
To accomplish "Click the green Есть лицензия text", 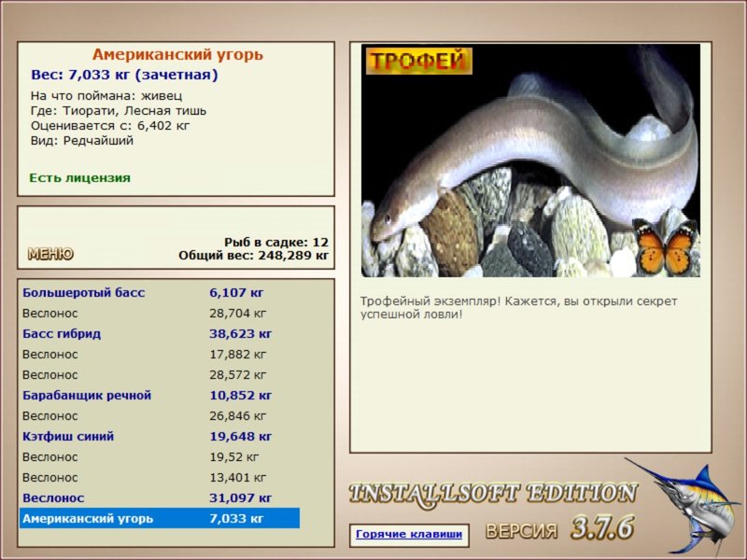I will coord(79,177).
